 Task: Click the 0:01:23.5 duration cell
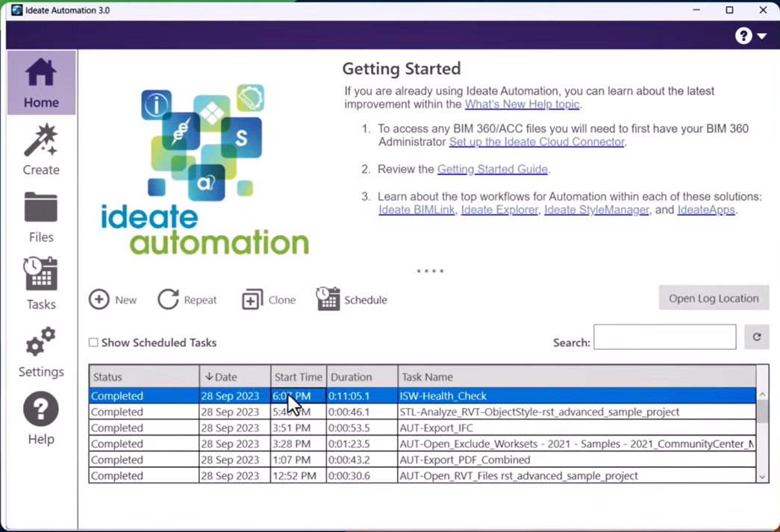tap(362, 443)
